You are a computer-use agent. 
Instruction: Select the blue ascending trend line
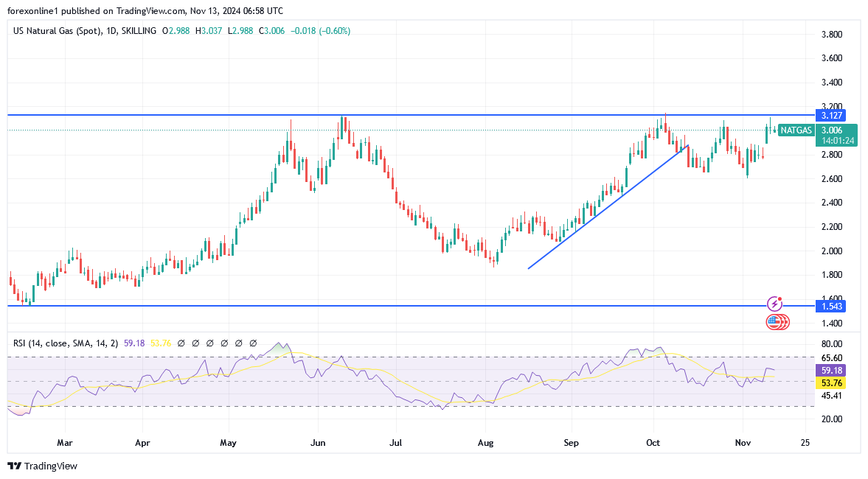tap(608, 207)
